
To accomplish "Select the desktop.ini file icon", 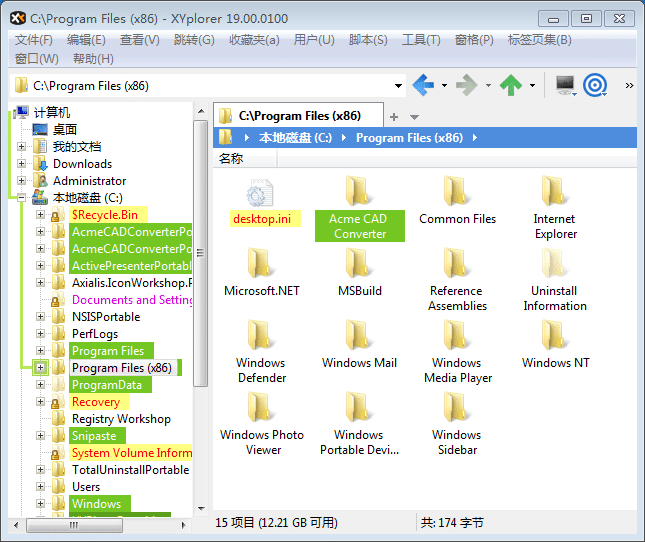I will [x=260, y=192].
